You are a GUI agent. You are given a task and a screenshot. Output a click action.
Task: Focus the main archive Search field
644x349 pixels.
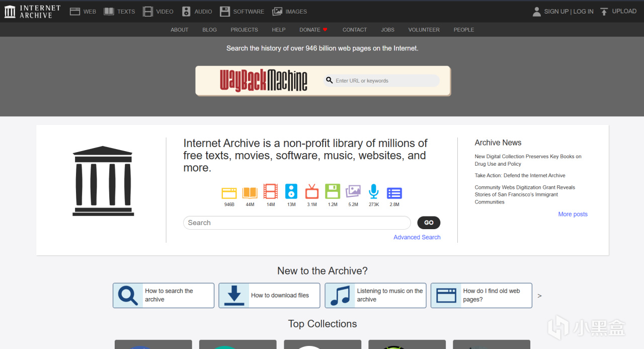coord(297,223)
